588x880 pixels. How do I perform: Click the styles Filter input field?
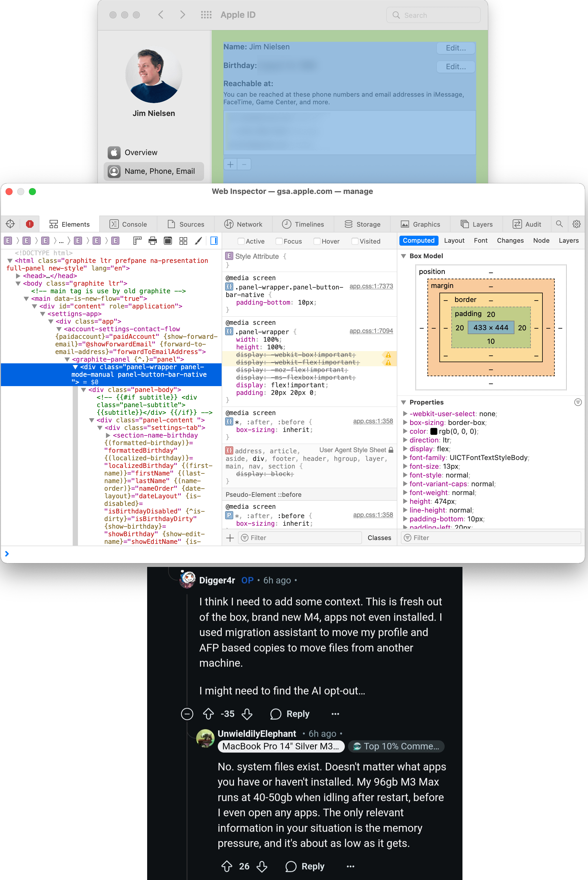click(x=300, y=537)
